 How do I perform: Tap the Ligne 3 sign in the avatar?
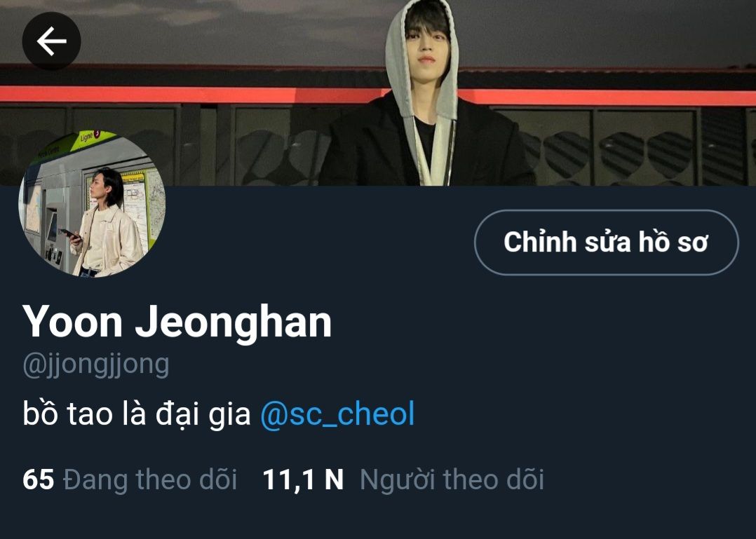click(90, 136)
